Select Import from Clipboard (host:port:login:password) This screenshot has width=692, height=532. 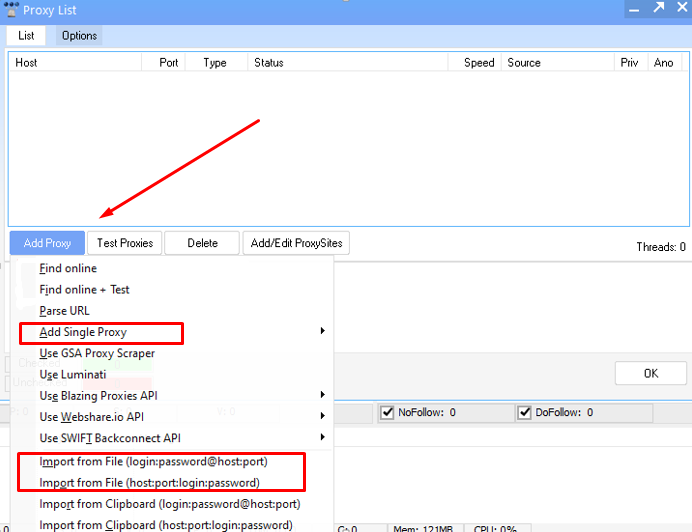coord(165,525)
